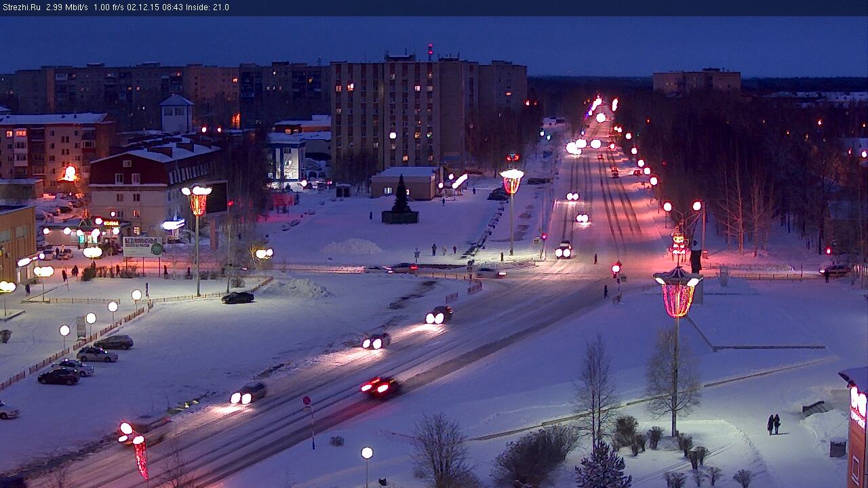Select the Inside: 21.0 temperature reading

pos(208,7)
